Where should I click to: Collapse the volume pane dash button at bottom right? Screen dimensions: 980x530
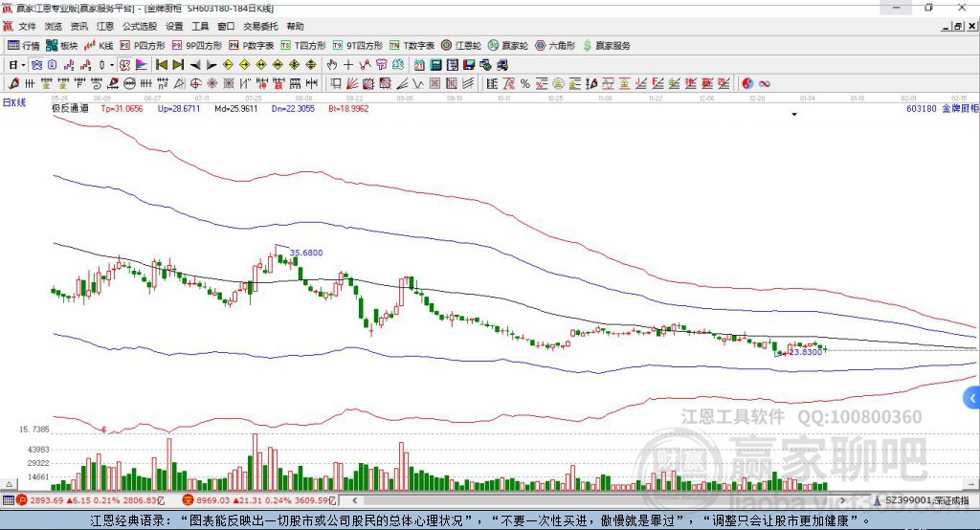(x=971, y=484)
